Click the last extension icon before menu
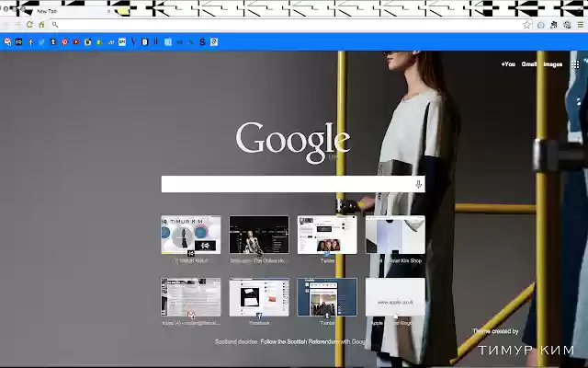The image size is (588, 368). pyautogui.click(x=568, y=25)
